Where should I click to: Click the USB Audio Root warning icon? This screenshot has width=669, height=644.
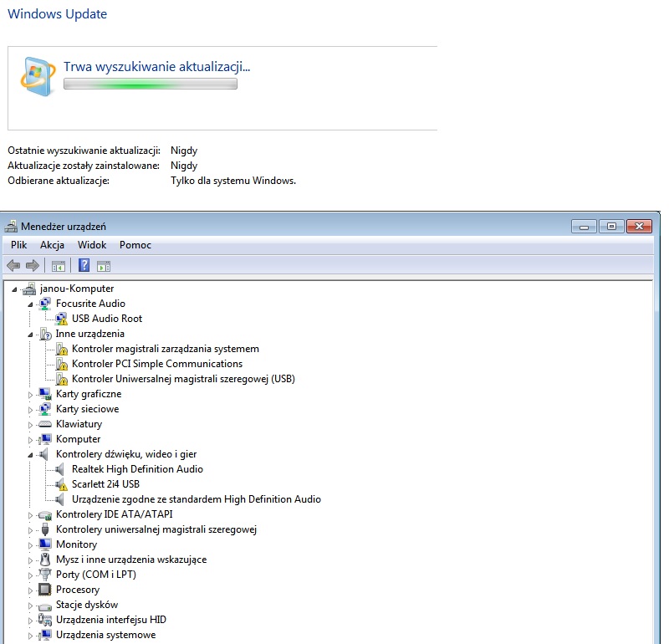pos(61,319)
